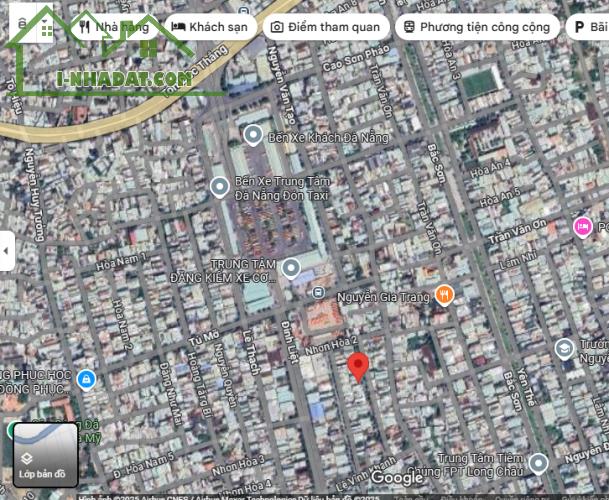Click the Đinh Liệt street label
Screen dimensions: 609x500
pyautogui.click(x=289, y=342)
